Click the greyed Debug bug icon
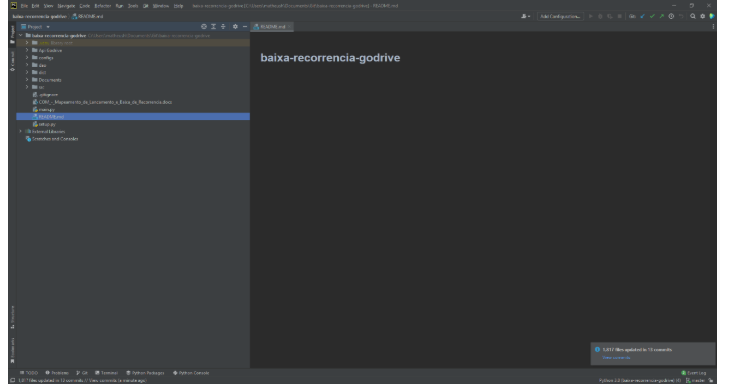 tap(600, 16)
